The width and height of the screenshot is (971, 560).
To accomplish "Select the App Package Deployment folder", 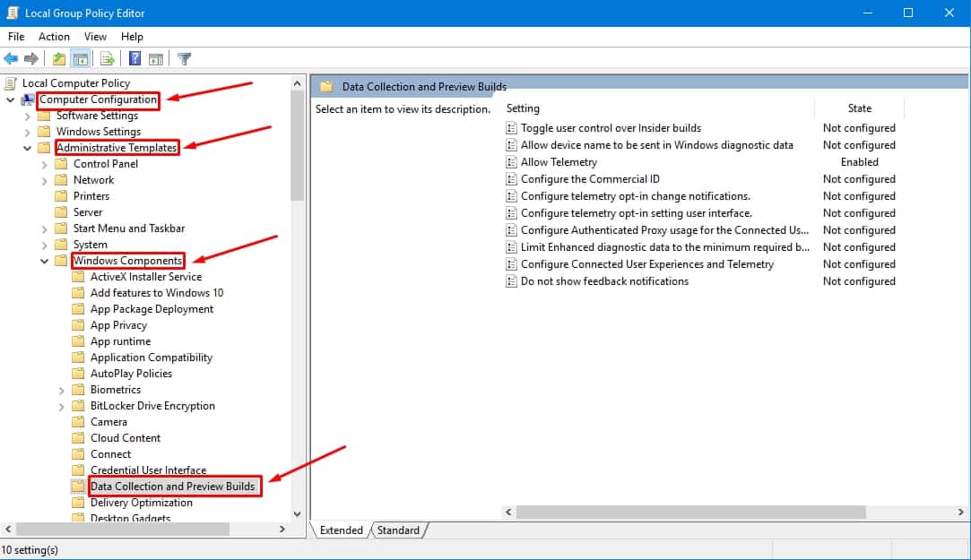I will [152, 309].
